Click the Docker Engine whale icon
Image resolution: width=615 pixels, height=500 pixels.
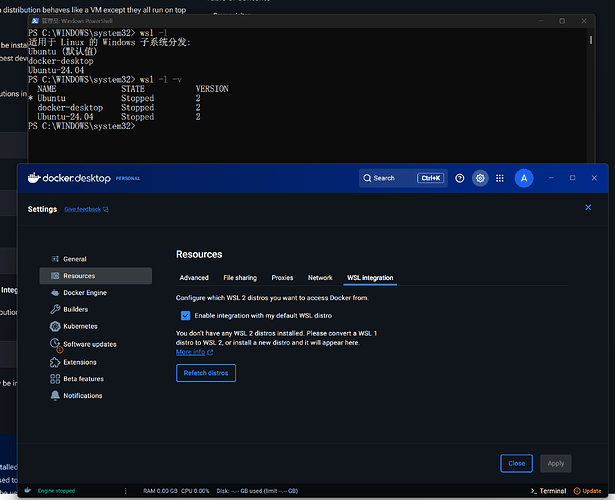(55, 293)
